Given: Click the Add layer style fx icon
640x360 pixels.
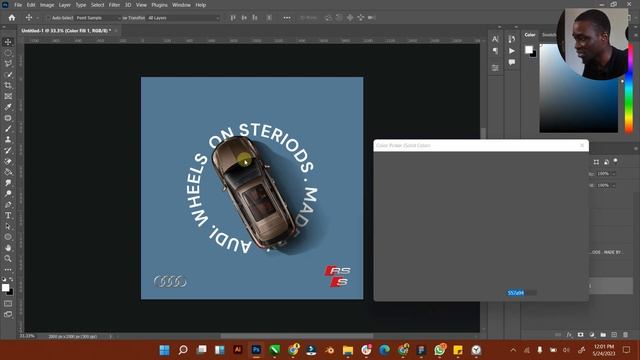Looking at the screenshot, I should pyautogui.click(x=569, y=335).
